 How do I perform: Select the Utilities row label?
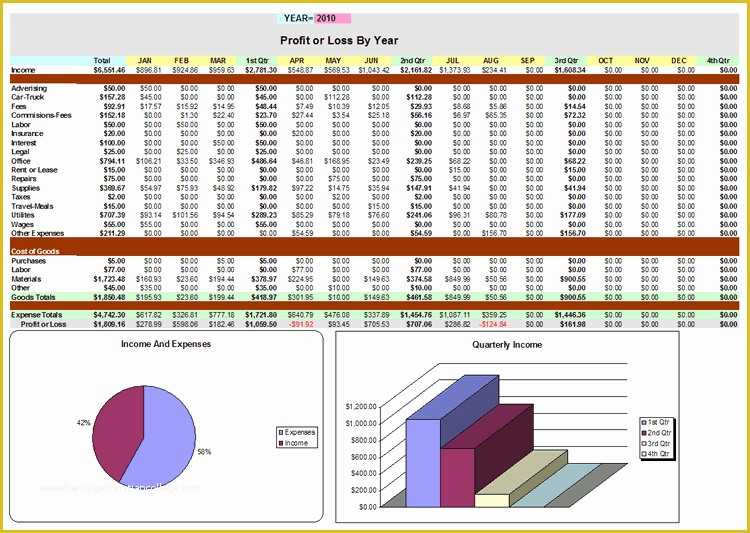[23, 215]
